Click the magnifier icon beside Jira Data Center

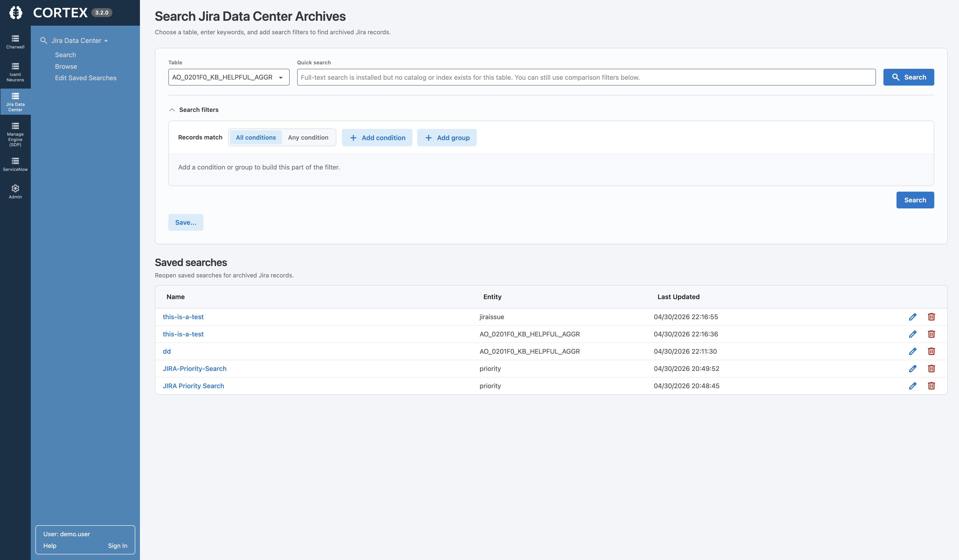44,40
